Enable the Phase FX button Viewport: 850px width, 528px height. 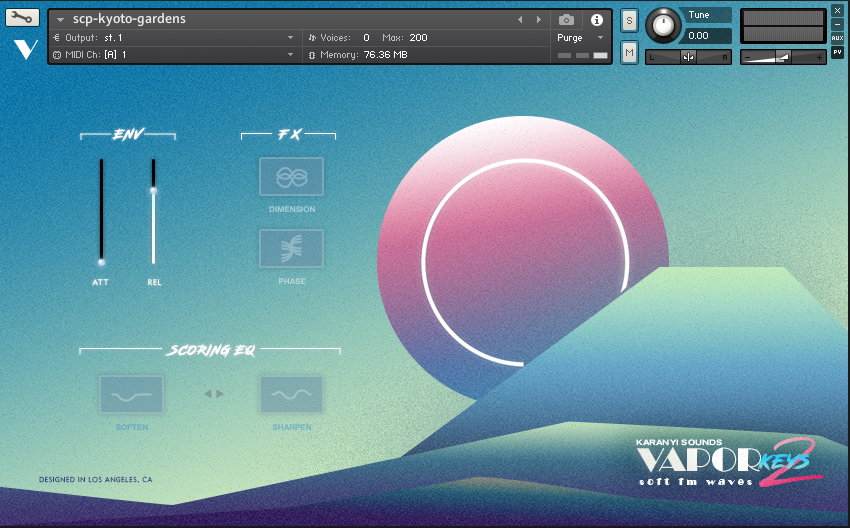point(291,248)
